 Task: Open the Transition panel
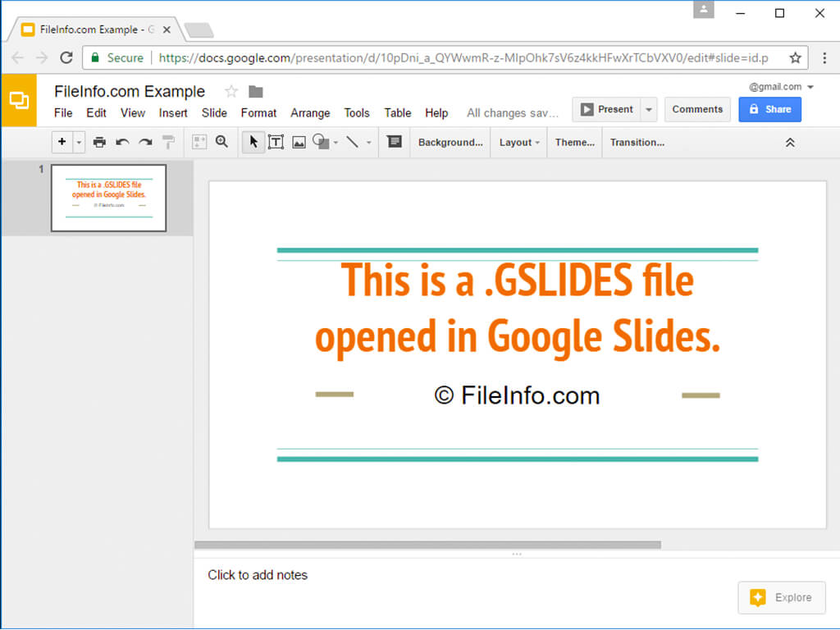(x=637, y=143)
